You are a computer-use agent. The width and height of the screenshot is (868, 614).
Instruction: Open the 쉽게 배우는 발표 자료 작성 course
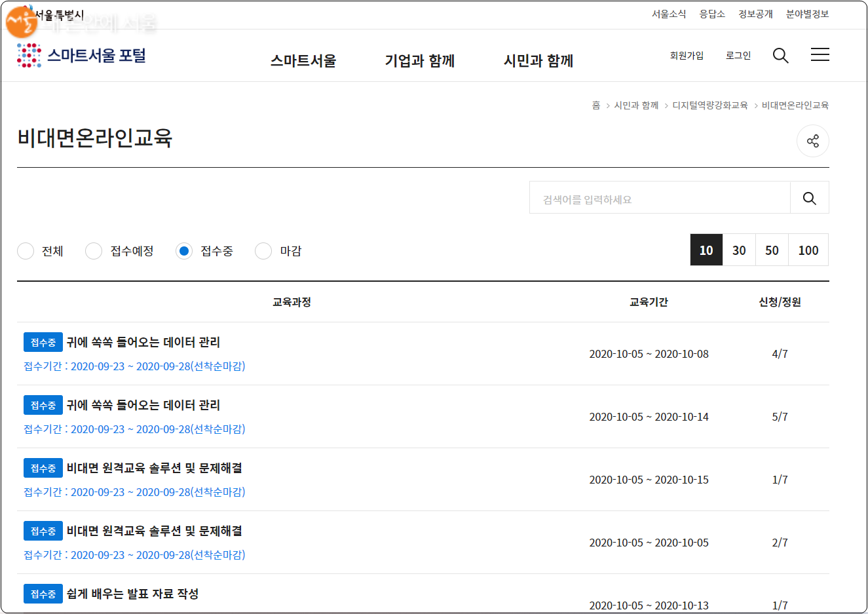click(132, 594)
